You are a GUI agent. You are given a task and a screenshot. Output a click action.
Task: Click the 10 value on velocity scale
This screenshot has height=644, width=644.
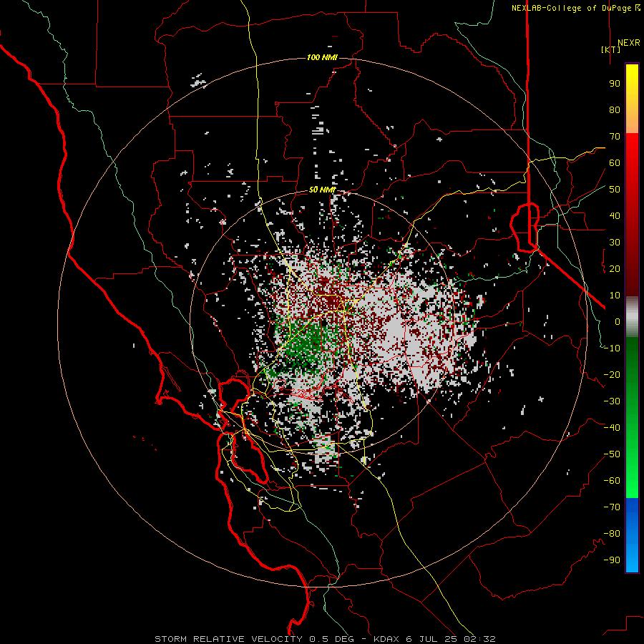[615, 296]
